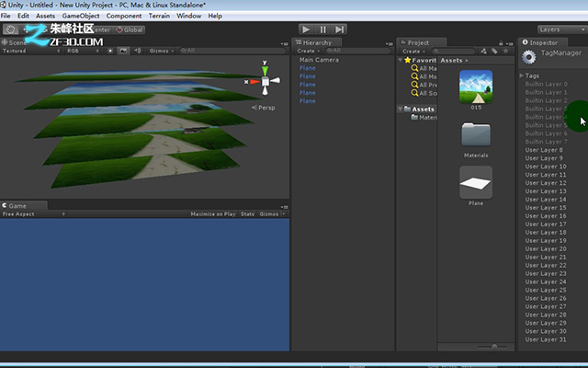
Task: Click the red X axis gizmo cone
Action: [x=255, y=82]
